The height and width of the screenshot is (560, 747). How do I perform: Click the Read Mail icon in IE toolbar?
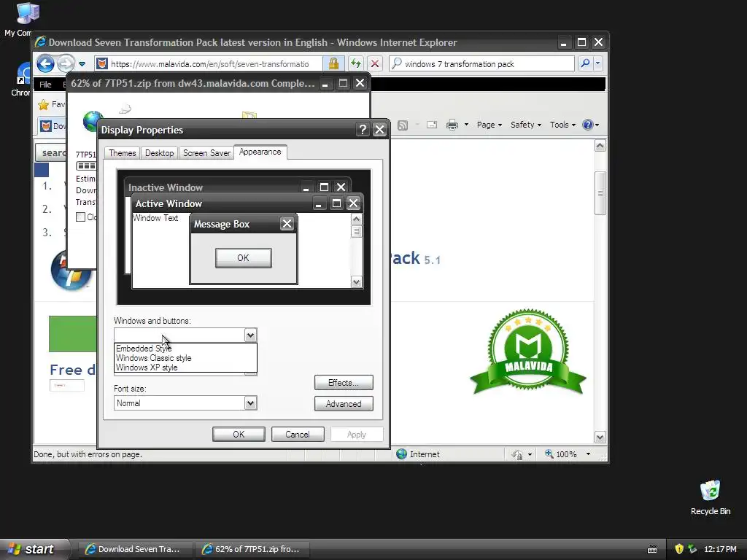[432, 125]
